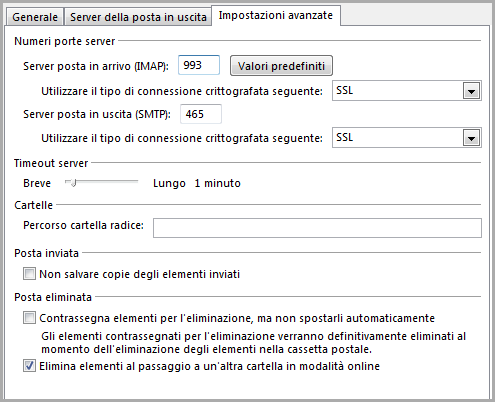Click the Lungo timeout label
Viewport: 495px width, 402px height.
coord(169,183)
